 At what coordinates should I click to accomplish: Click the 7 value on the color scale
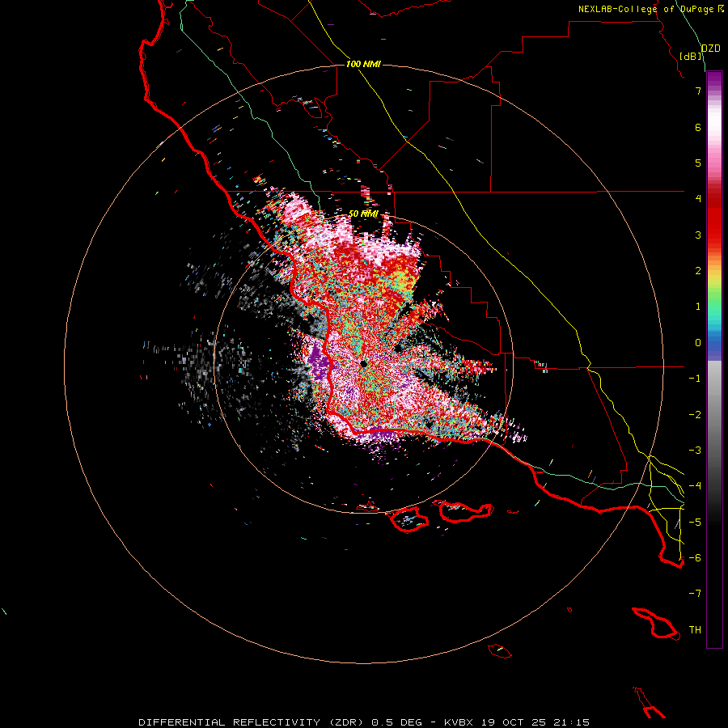(x=698, y=91)
